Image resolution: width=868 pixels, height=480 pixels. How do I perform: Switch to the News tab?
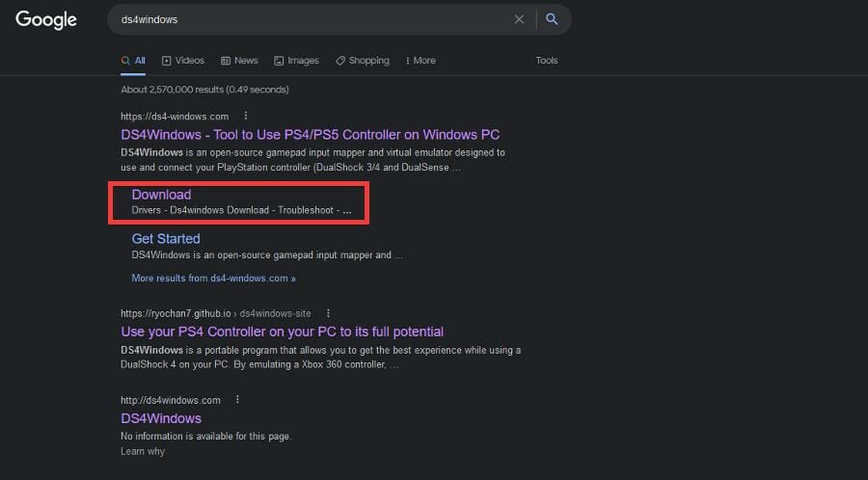tap(239, 61)
